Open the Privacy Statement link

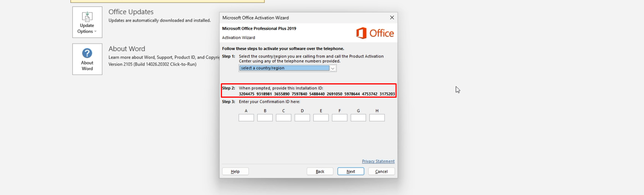(x=378, y=161)
